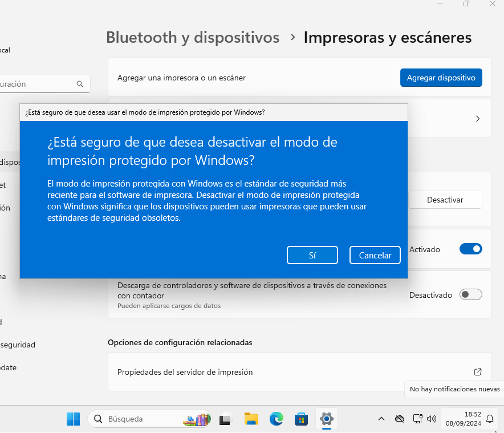
Task: Open the volume speaker tray icon
Action: [x=432, y=419]
